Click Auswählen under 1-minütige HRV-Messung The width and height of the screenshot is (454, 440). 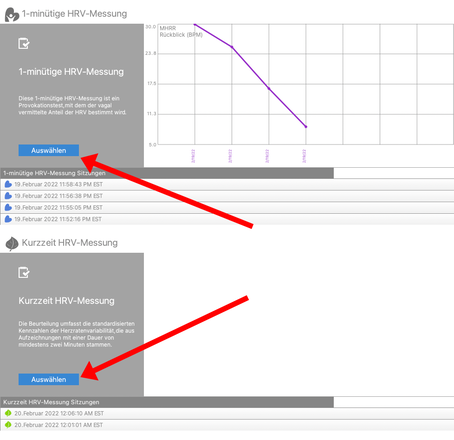tap(49, 150)
